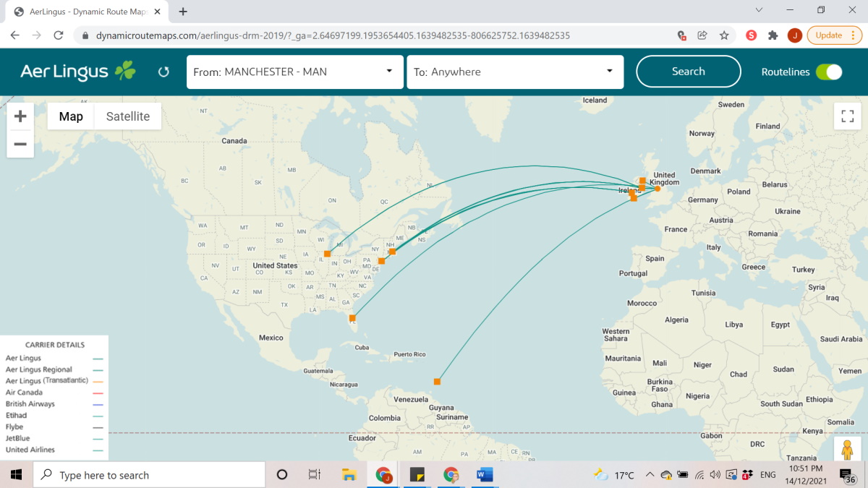
Task: Click the 17°C weather widget
Action: [613, 475]
